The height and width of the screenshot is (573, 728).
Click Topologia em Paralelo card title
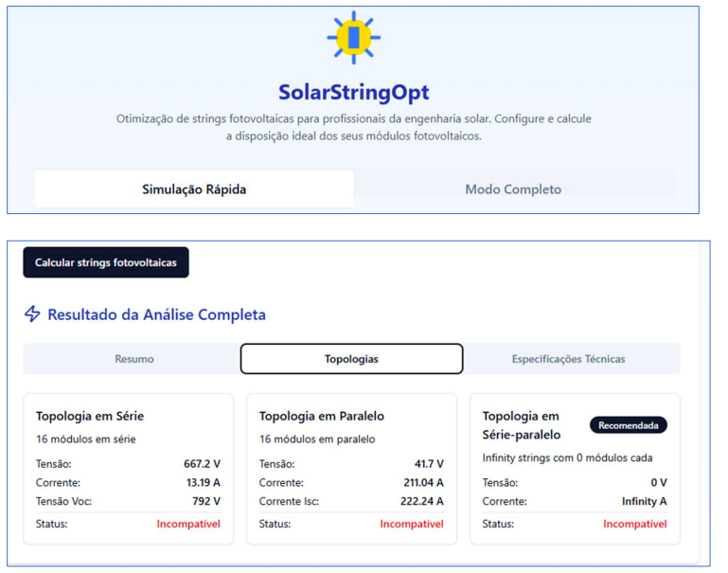click(x=322, y=416)
